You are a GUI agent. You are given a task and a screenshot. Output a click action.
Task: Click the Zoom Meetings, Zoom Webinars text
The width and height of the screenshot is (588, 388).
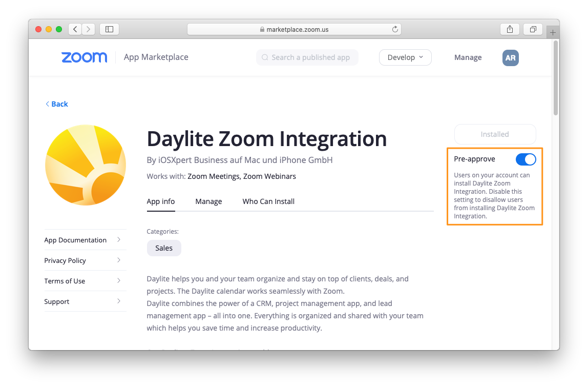pyautogui.click(x=242, y=176)
